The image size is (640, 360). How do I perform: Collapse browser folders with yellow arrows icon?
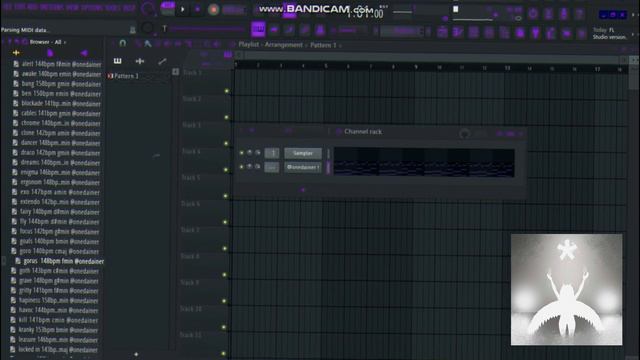tap(16, 53)
